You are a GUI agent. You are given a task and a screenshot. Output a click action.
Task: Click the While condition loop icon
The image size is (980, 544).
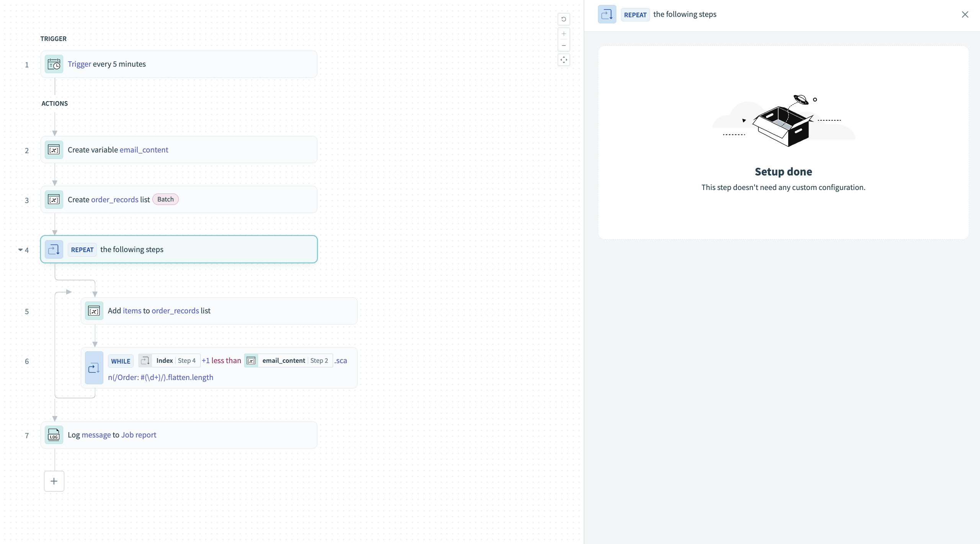click(x=94, y=368)
